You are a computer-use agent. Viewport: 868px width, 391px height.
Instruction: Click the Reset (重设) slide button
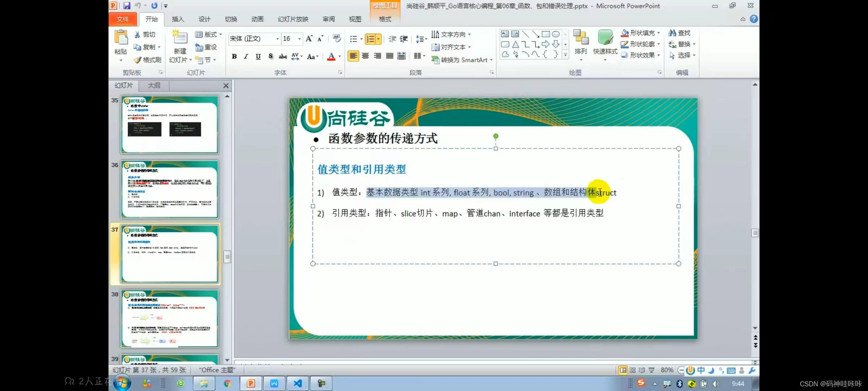[x=206, y=47]
